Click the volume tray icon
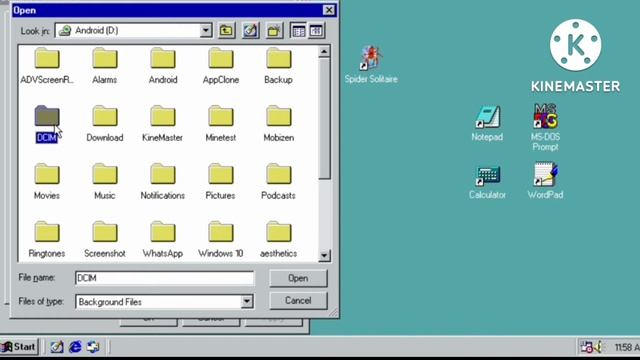This screenshot has height=360, width=640. [x=599, y=347]
